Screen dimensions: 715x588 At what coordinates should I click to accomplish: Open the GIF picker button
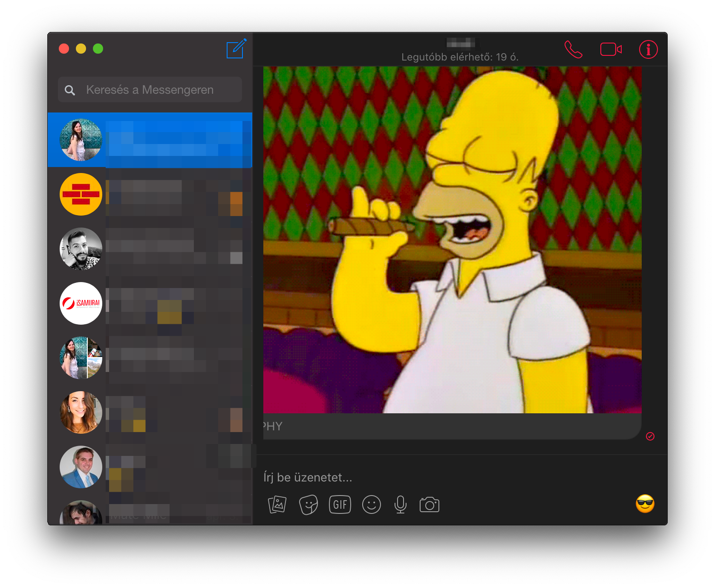click(x=340, y=505)
